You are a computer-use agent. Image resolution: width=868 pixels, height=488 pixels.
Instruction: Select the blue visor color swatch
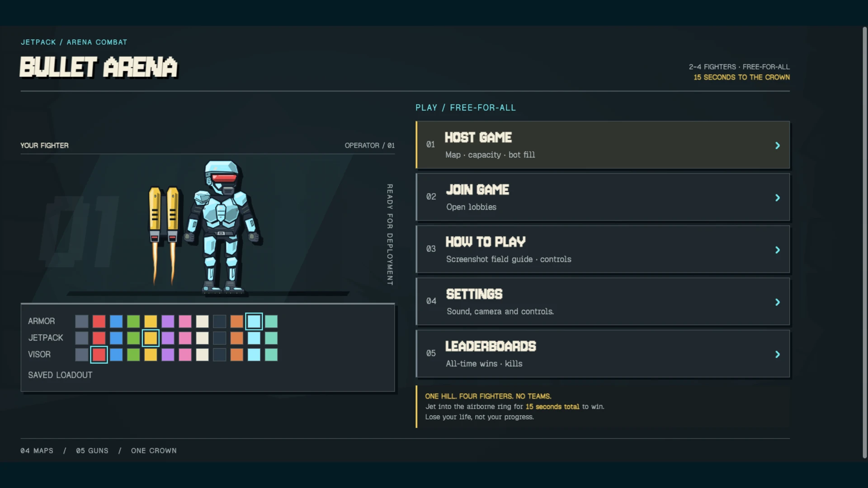116,355
